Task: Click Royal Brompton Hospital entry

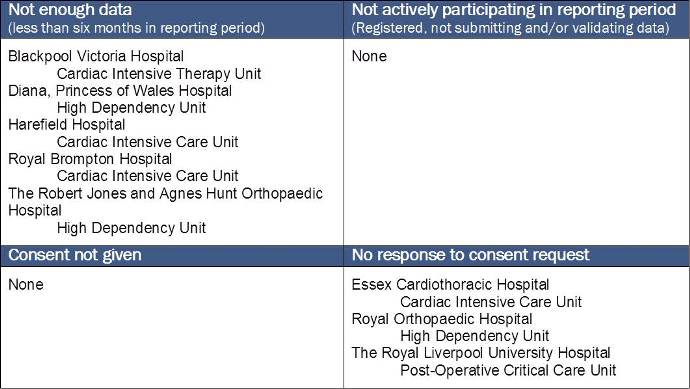Action: [90, 159]
